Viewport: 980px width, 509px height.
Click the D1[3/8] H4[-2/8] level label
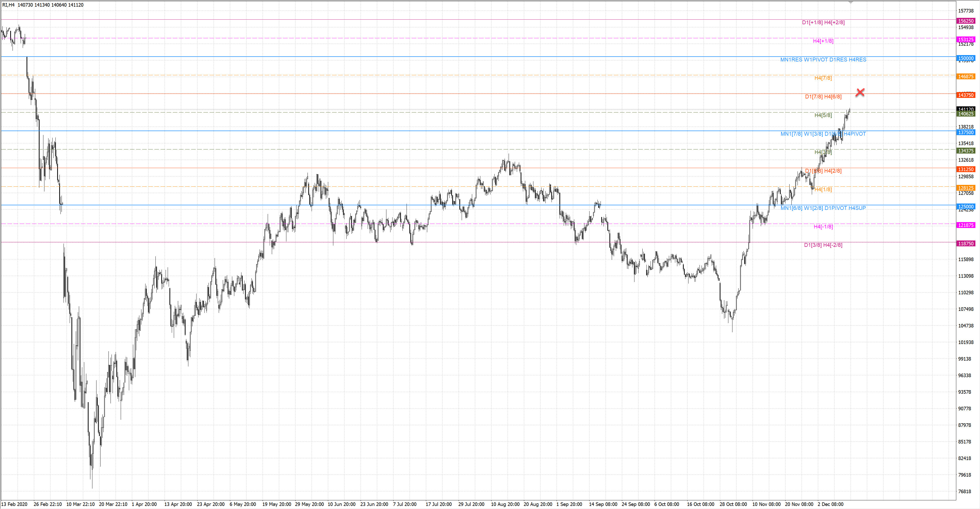tap(823, 245)
